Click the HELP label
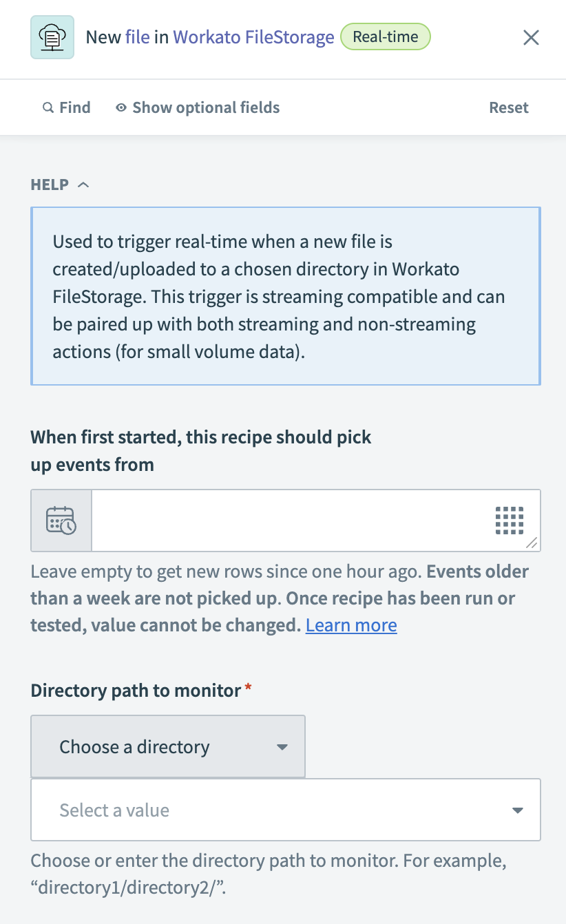The image size is (566, 924). (x=48, y=184)
